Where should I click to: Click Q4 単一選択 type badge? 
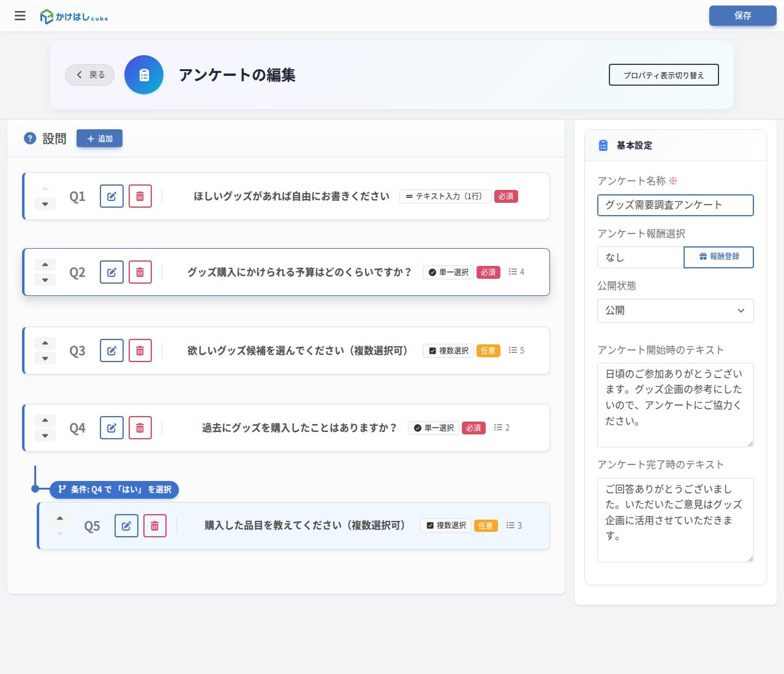pos(434,428)
